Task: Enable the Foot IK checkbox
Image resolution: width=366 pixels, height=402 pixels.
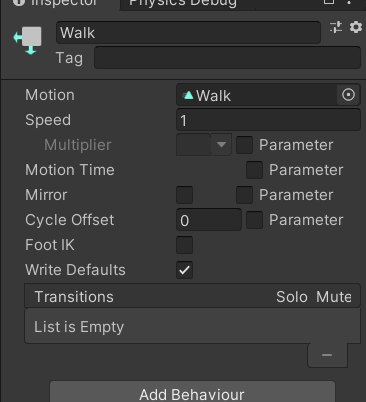Action: click(x=184, y=245)
